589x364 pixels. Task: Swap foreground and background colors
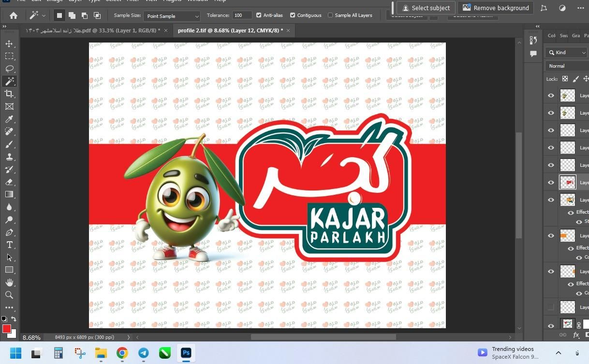[14, 319]
